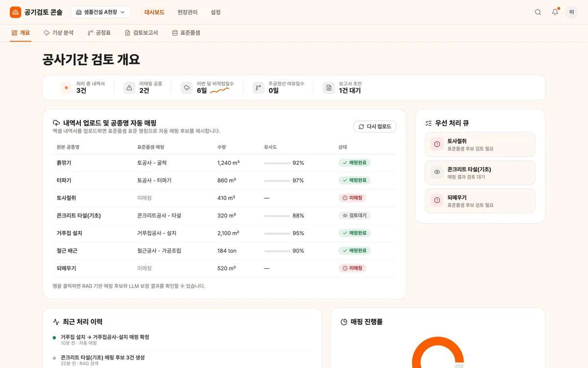588x368 pixels.
Task: Click the 매핑완료 badge in 흙깎기 row
Action: pyautogui.click(x=354, y=162)
